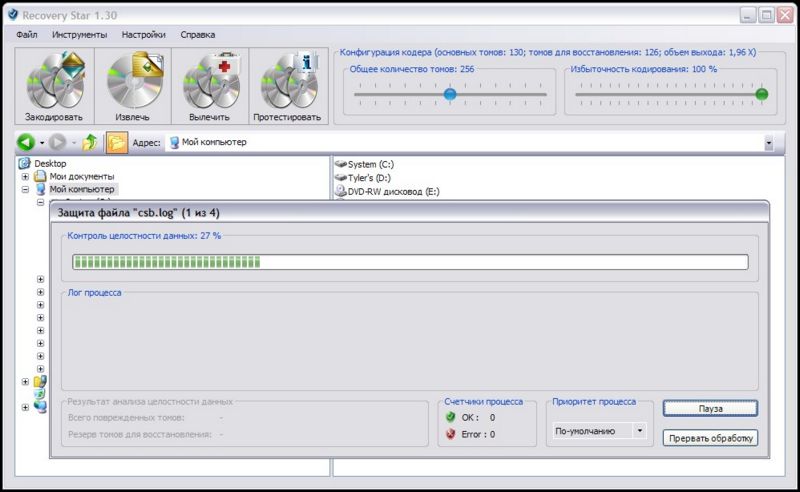Click the Прервать обработку button
The image size is (800, 492).
710,438
